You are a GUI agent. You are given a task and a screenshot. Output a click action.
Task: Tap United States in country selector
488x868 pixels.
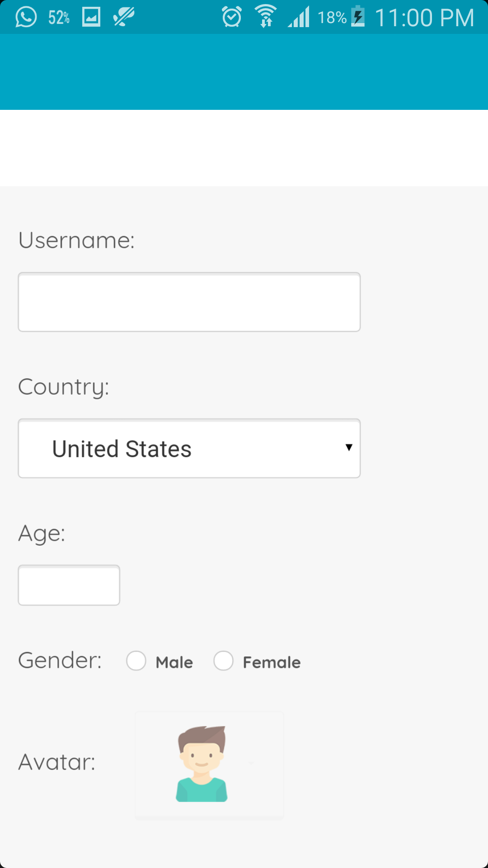[x=122, y=449]
